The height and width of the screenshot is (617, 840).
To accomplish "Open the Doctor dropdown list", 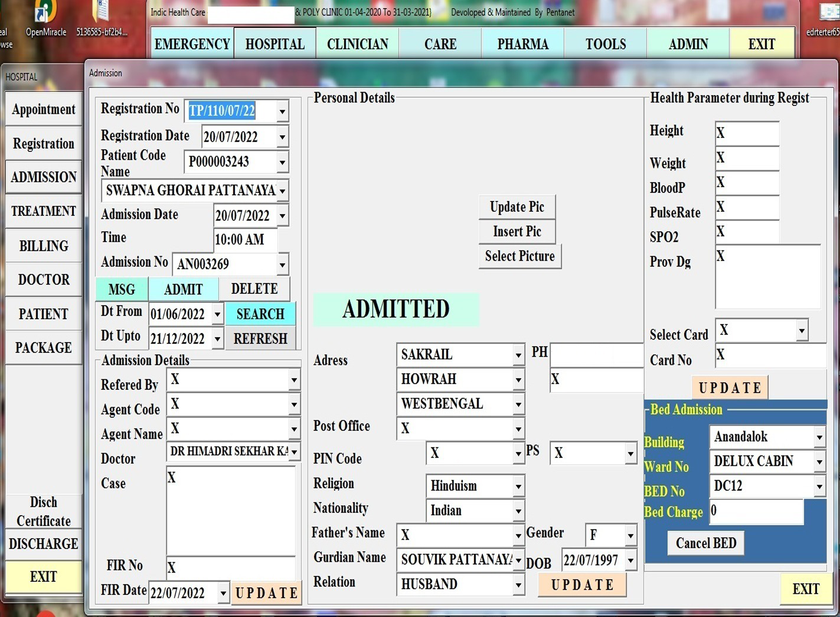I will pyautogui.click(x=294, y=452).
